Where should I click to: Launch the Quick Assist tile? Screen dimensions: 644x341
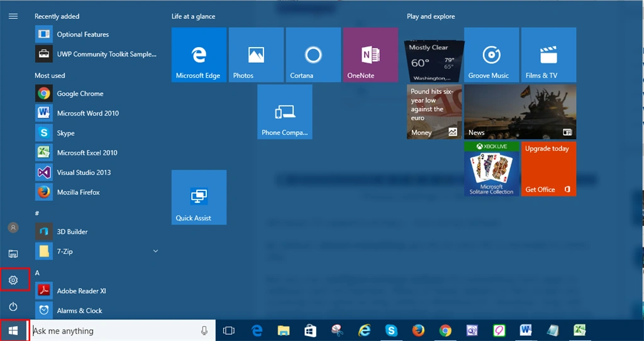199,197
